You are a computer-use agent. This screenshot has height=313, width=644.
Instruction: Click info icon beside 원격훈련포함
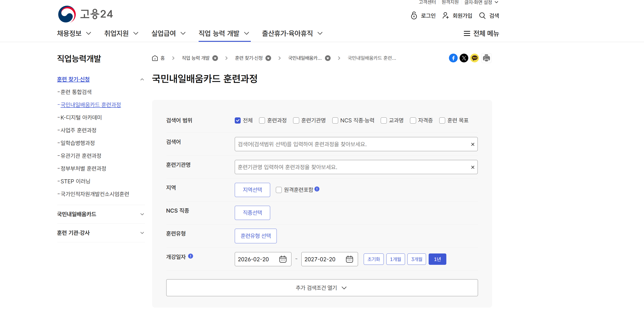click(317, 189)
